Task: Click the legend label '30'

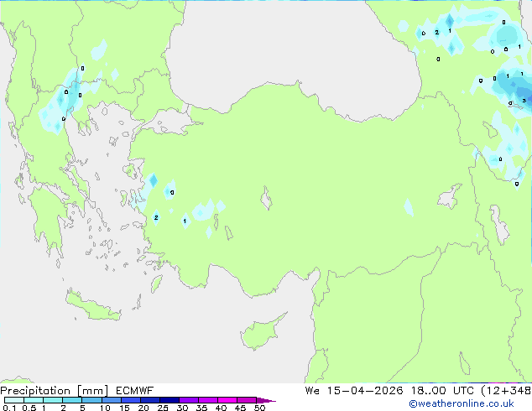Action: 182,408
